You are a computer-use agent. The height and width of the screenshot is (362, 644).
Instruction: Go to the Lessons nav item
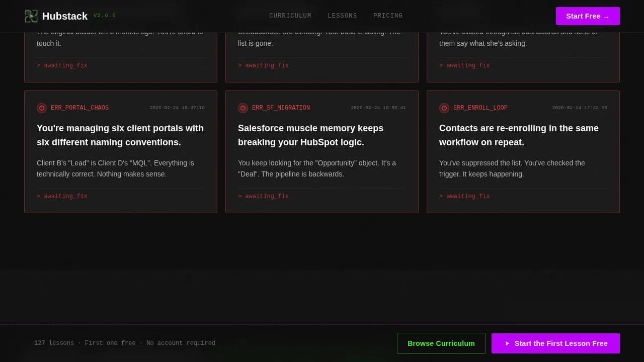pos(342,16)
